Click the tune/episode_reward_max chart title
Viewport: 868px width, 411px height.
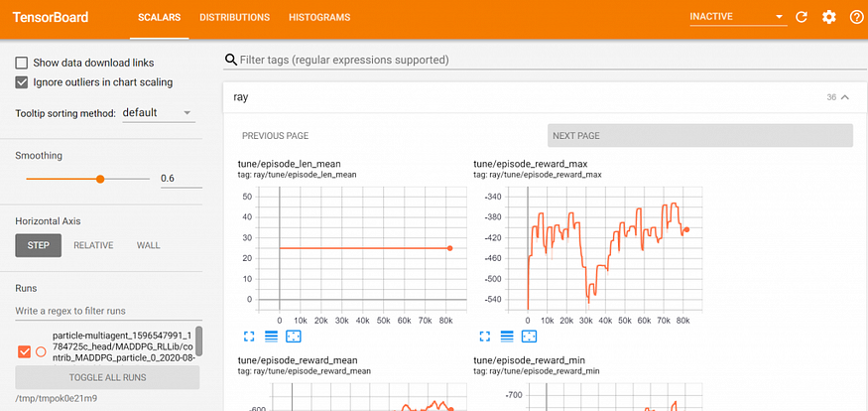pos(531,164)
